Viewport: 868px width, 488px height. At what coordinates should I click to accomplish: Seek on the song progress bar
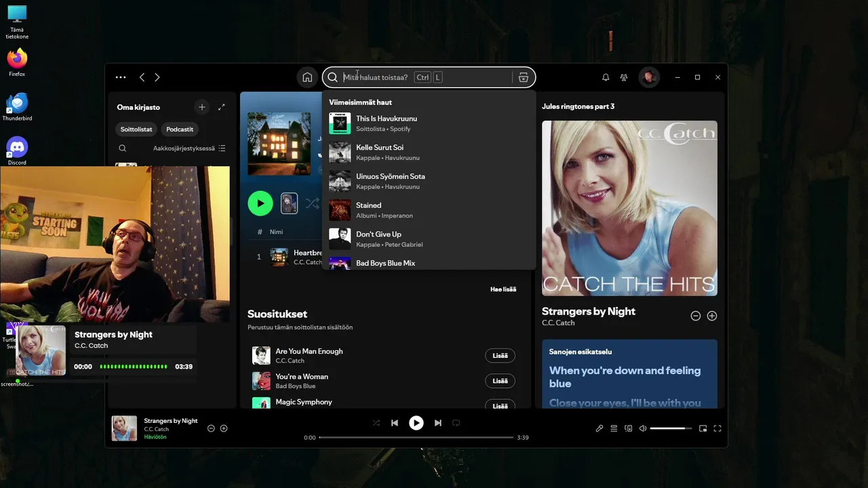416,438
